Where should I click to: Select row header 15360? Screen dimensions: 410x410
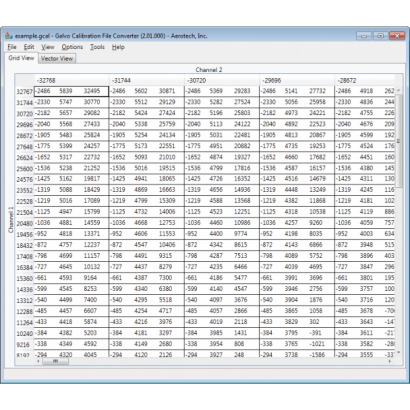(x=25, y=278)
